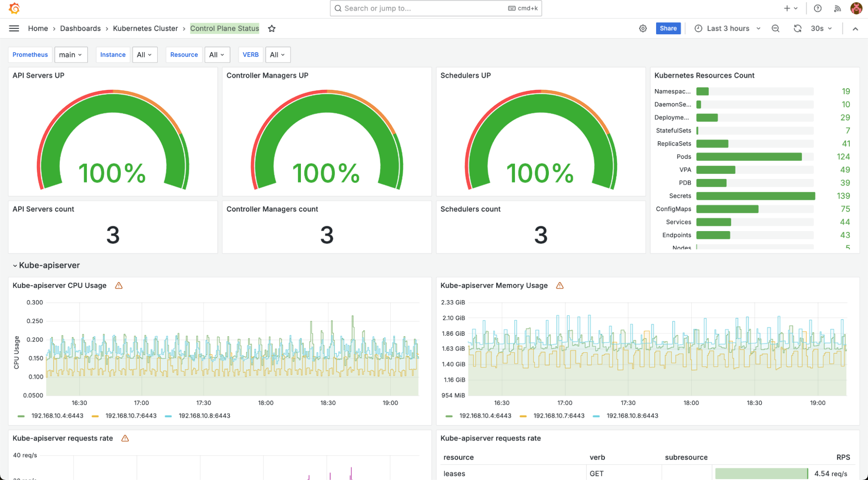Click the zoom out time range icon

tap(776, 28)
